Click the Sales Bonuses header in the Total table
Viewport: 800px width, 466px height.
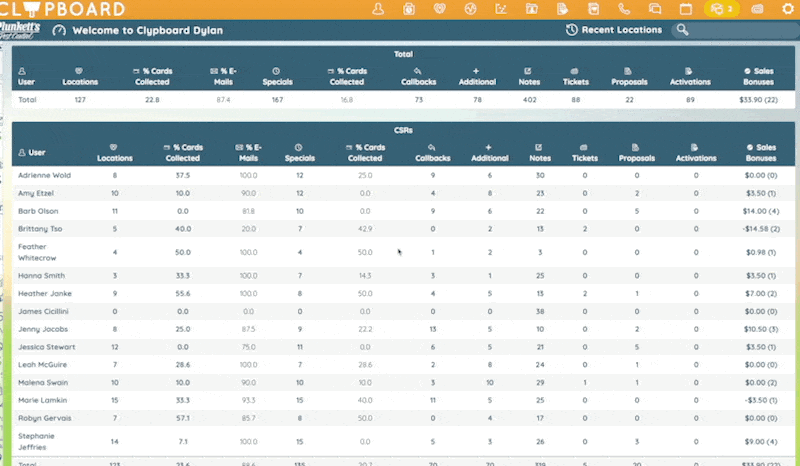tap(758, 77)
